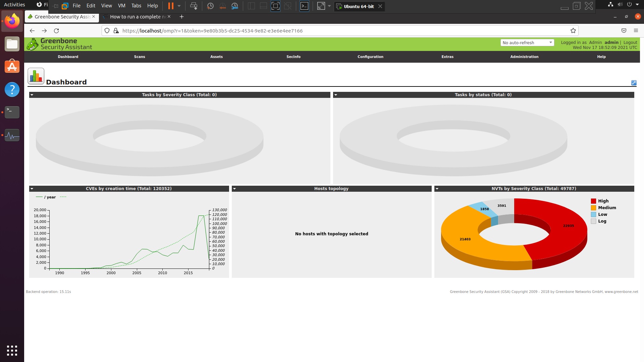Toggle the Log severity legend entry
The height and width of the screenshot is (362, 644).
pyautogui.click(x=602, y=221)
